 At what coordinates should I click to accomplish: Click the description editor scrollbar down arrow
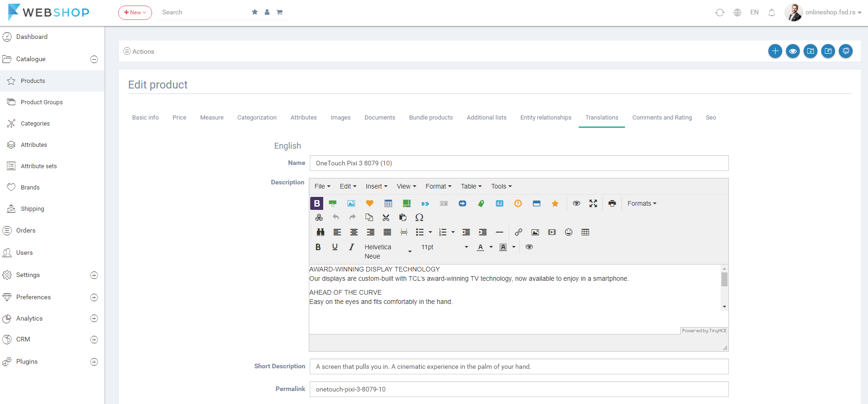(724, 307)
